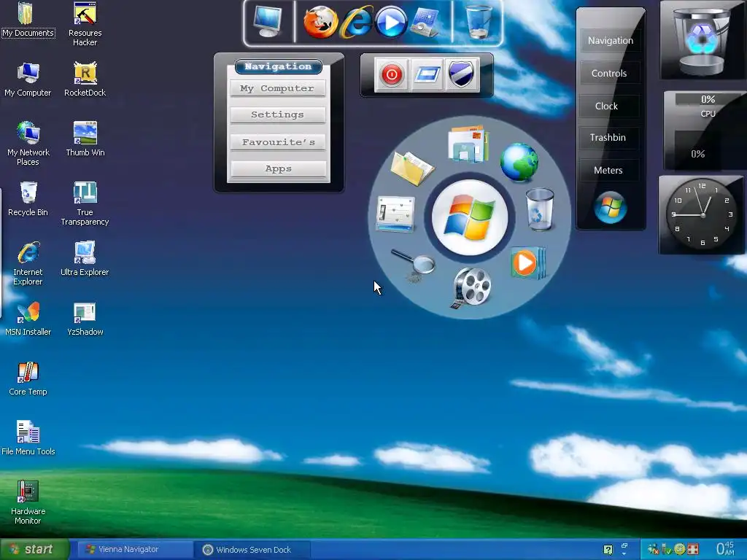Click the Navigation header in widget

click(278, 66)
